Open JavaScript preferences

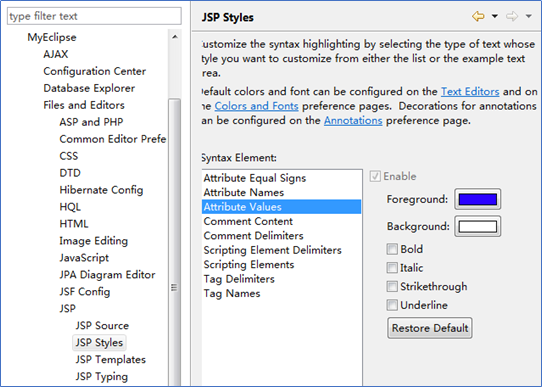pos(84,257)
